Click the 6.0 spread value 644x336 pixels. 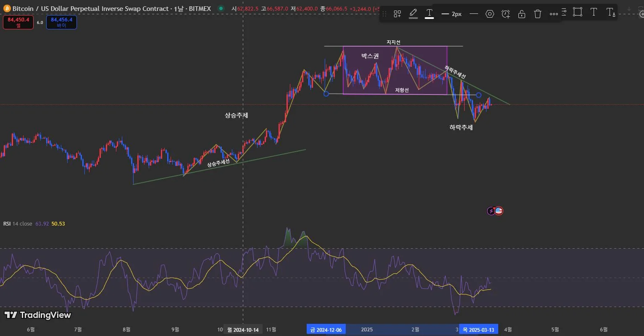(x=40, y=23)
